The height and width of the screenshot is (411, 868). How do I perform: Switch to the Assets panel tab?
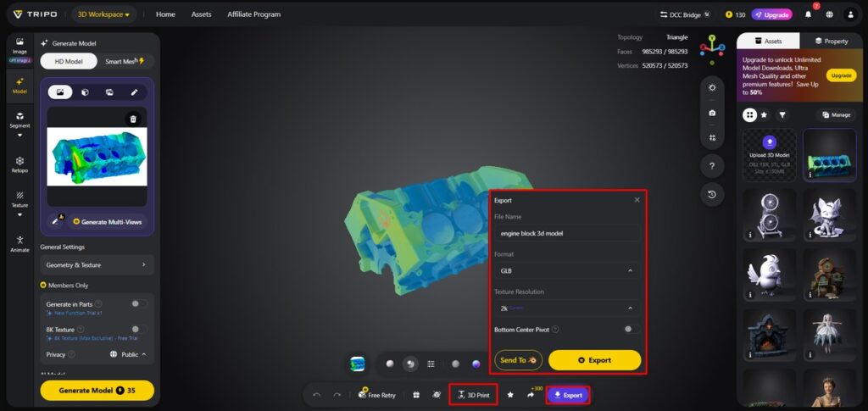(768, 41)
